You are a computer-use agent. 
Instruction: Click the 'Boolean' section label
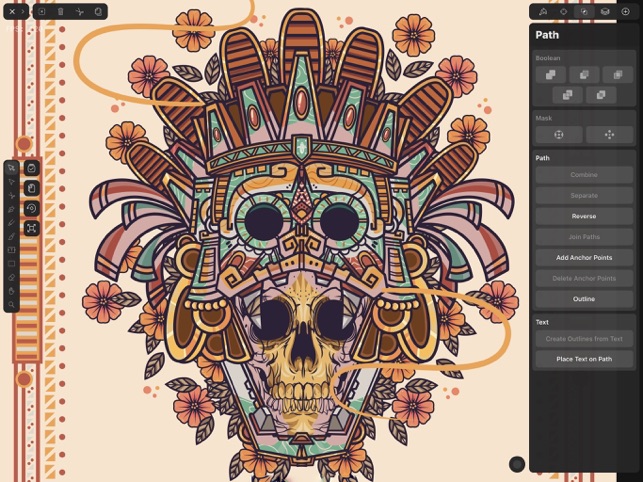coord(547,58)
